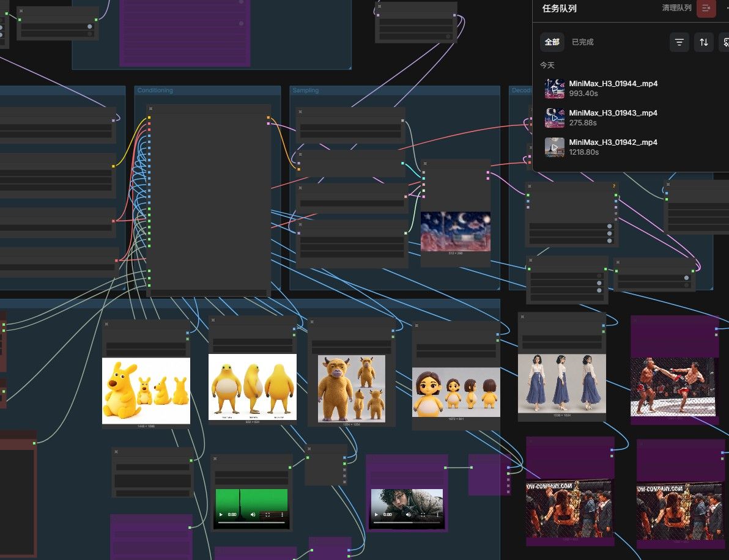The width and height of the screenshot is (729, 560).
Task: Switch to the 已完成 tab
Action: pyautogui.click(x=583, y=42)
